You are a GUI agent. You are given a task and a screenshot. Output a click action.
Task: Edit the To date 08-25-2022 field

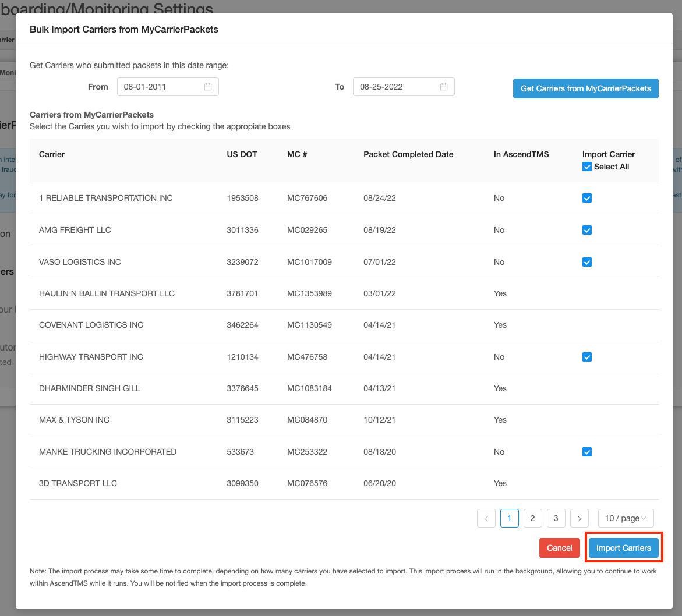[404, 87]
